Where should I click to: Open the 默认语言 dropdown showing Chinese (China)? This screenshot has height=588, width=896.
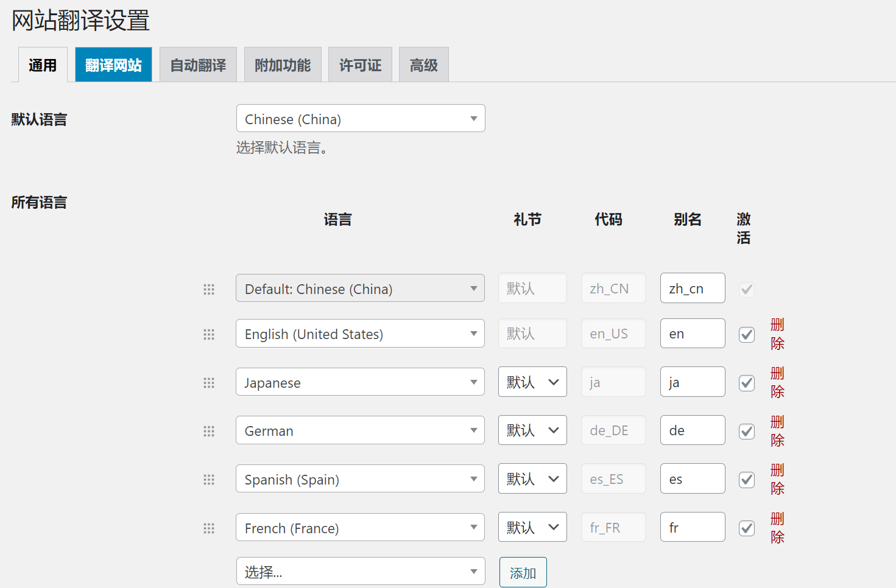pos(360,118)
